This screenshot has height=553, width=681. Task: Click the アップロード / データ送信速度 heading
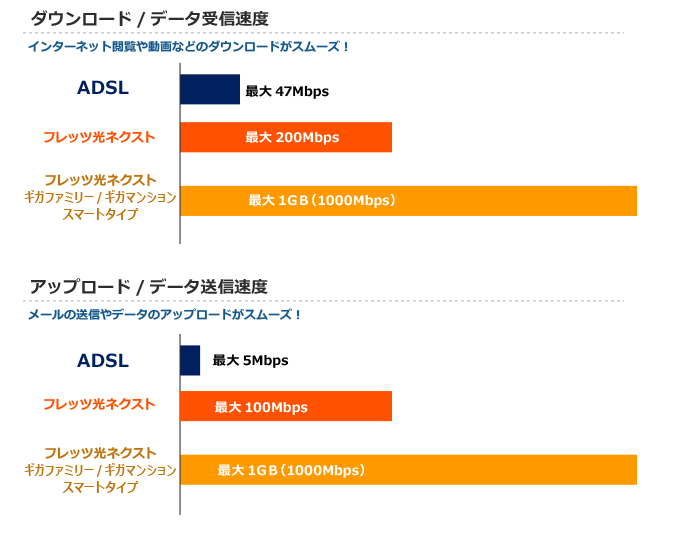tap(149, 287)
